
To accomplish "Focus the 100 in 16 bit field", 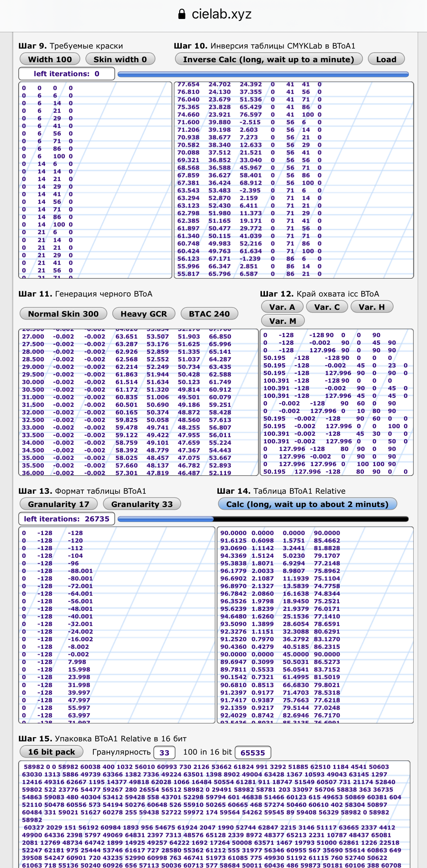I will click(252, 752).
